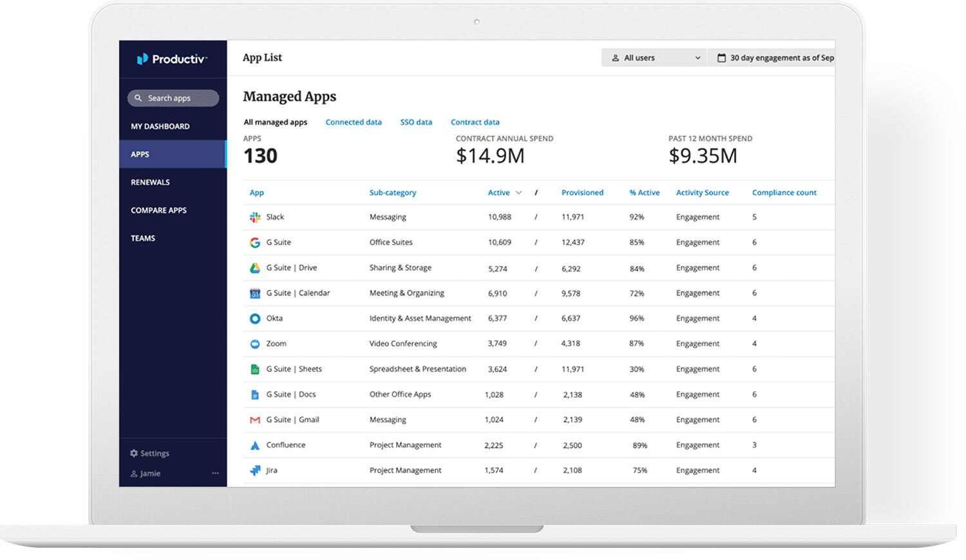Open the three-dot menu beside Jamie
966x560 pixels.
coord(215,474)
